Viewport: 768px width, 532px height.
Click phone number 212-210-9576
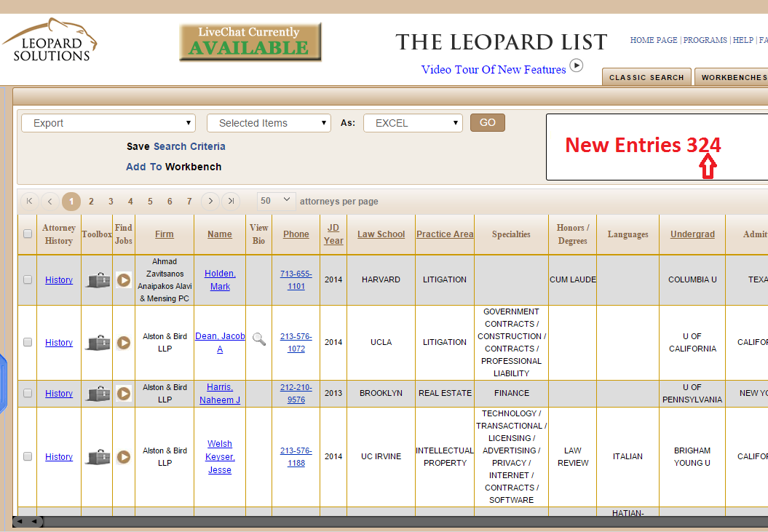[296, 394]
